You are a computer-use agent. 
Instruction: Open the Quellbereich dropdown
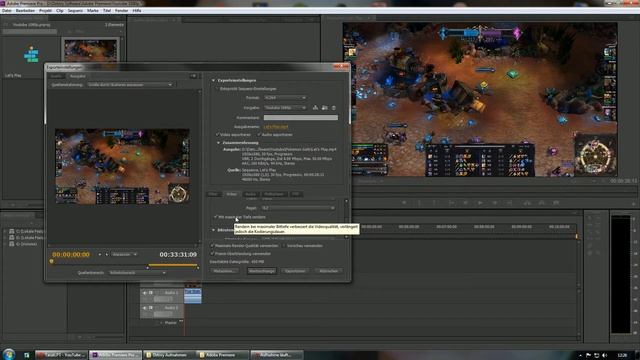point(138,273)
